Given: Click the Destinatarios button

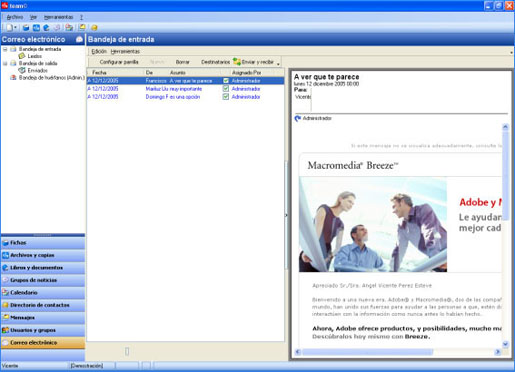Looking at the screenshot, I should coord(215,62).
